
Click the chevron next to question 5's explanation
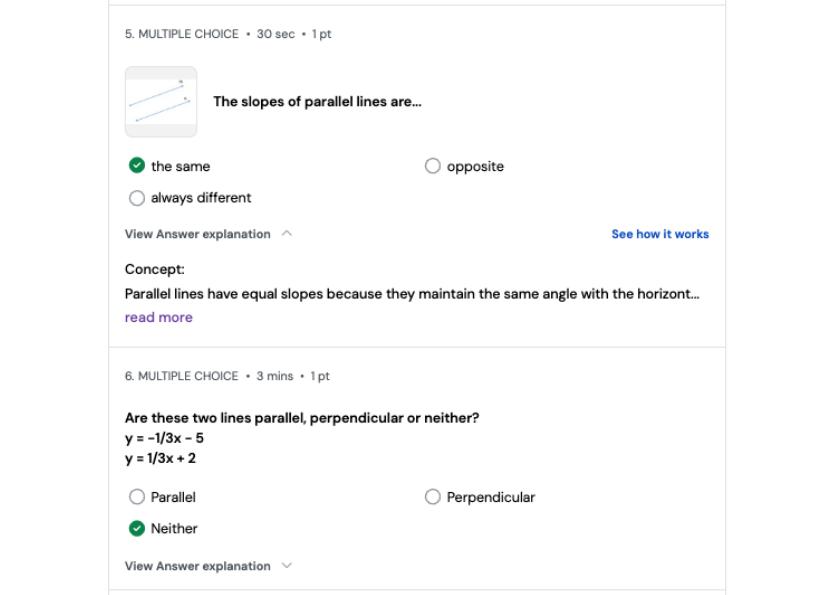(285, 233)
